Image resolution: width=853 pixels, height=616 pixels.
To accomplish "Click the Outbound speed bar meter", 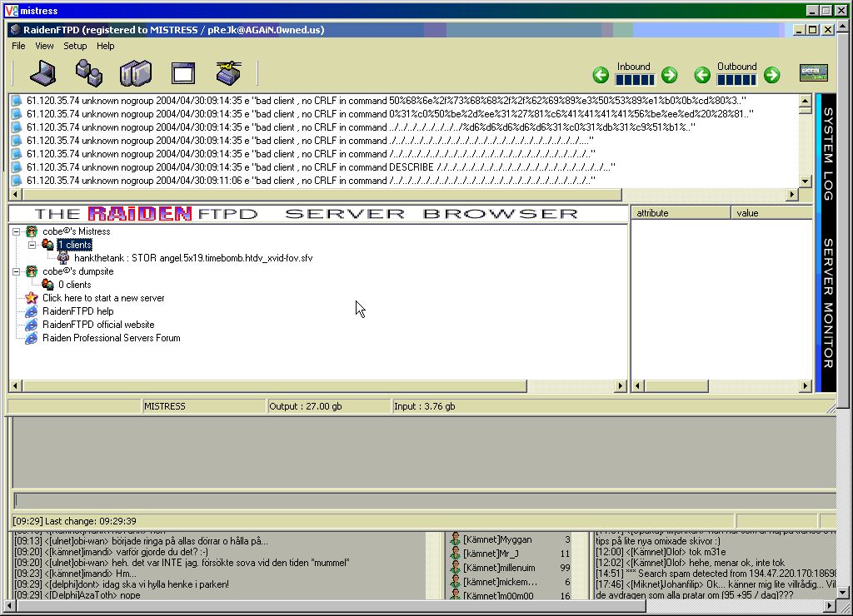I will click(736, 80).
